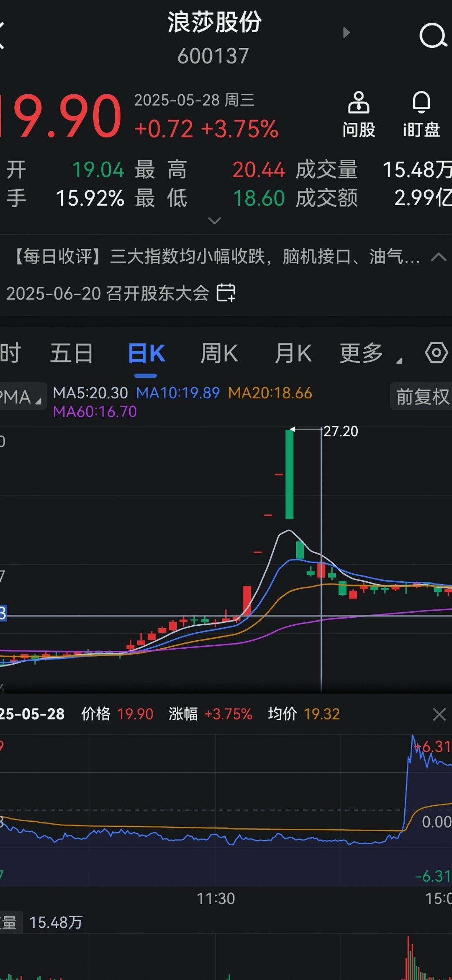The height and width of the screenshot is (980, 452).
Task: Open the 更多 chart period dropdown
Action: [370, 353]
